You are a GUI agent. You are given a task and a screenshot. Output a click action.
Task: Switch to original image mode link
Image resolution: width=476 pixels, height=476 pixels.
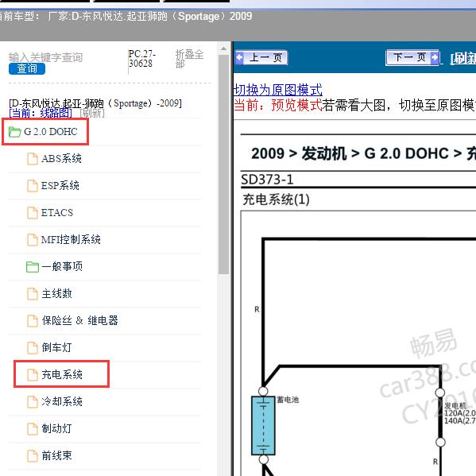(x=278, y=90)
